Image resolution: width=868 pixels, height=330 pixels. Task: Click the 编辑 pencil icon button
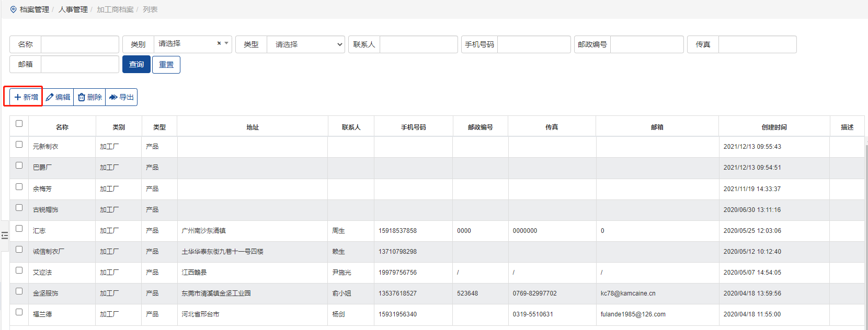58,97
